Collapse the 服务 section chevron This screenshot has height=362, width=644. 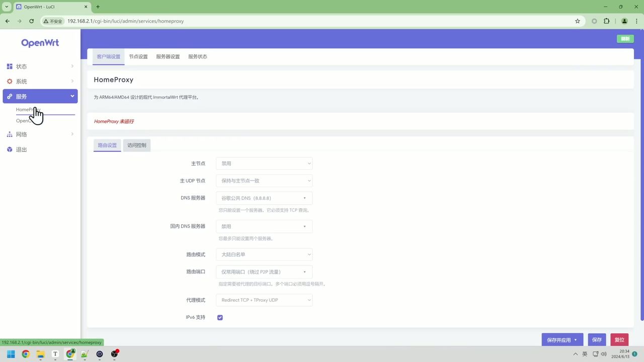(x=72, y=96)
